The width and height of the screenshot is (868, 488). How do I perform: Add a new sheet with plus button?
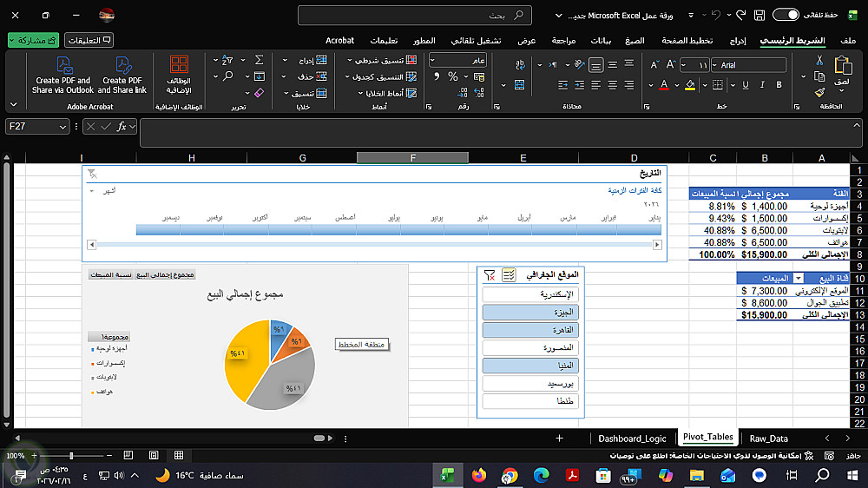[559, 439]
